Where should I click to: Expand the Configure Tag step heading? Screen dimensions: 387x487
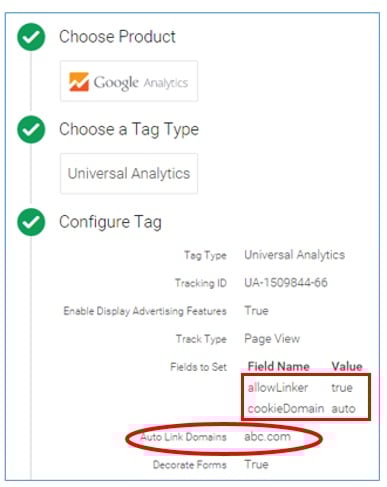(110, 222)
